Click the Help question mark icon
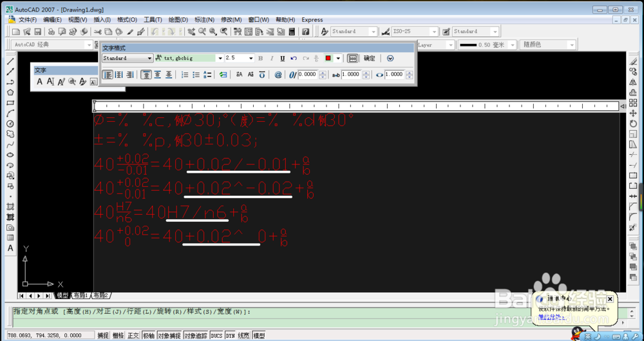This screenshot has width=644, height=341. 305,31
